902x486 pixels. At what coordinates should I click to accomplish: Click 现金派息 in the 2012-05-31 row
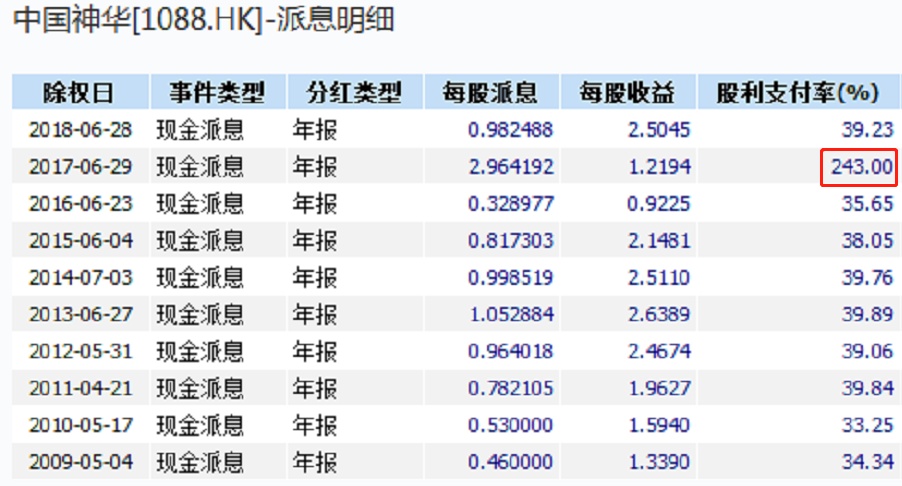(x=200, y=351)
